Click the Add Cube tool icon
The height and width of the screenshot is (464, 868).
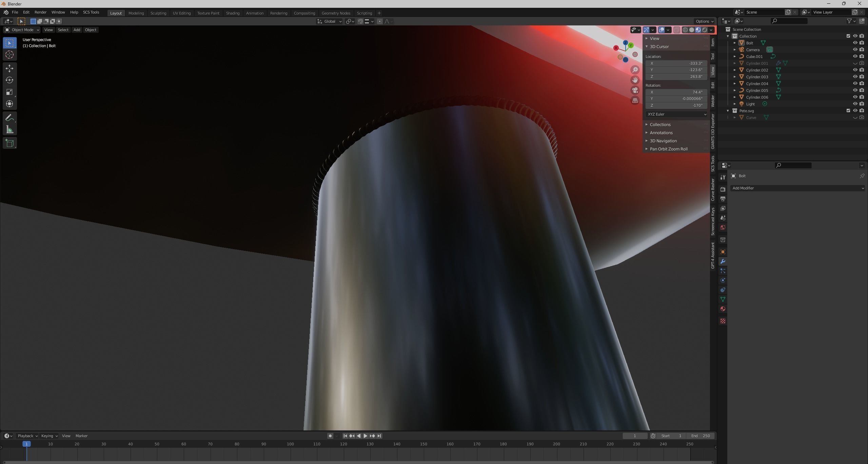pos(9,143)
